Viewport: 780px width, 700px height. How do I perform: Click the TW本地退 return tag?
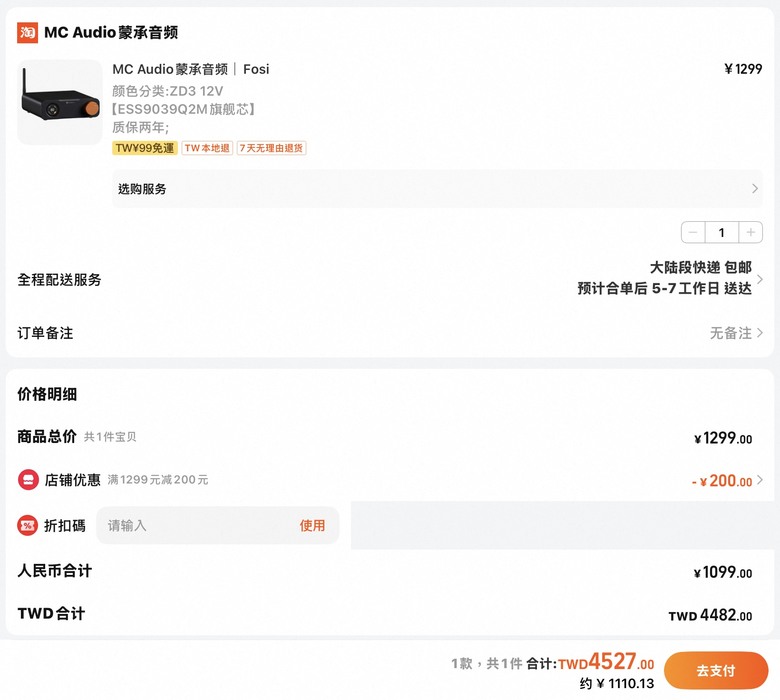click(x=207, y=148)
